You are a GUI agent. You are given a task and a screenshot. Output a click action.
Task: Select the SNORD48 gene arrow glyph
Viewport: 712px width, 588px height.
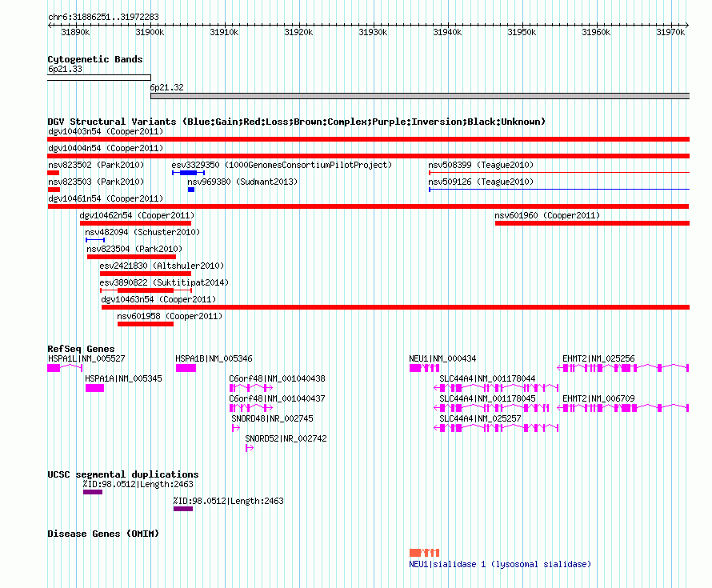coord(236,428)
